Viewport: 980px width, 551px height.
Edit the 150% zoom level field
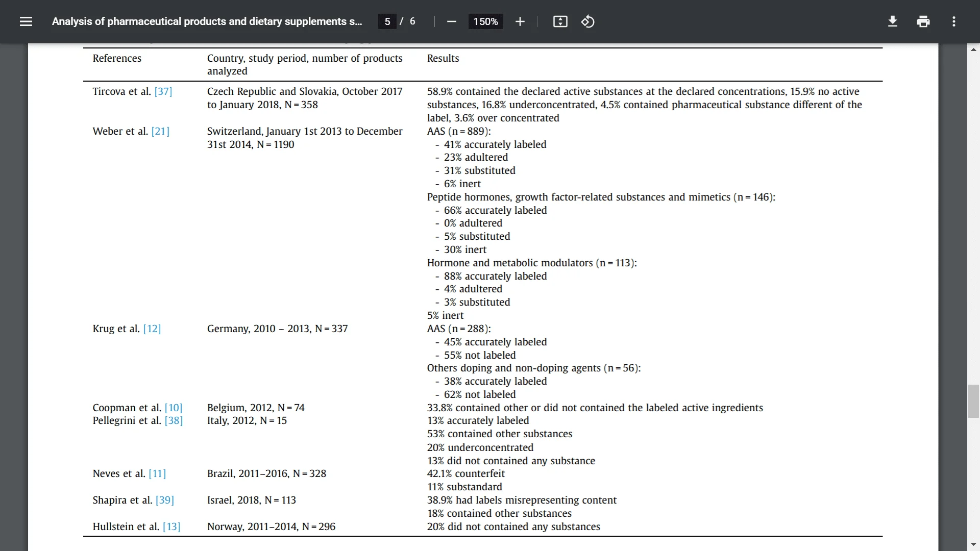click(485, 21)
